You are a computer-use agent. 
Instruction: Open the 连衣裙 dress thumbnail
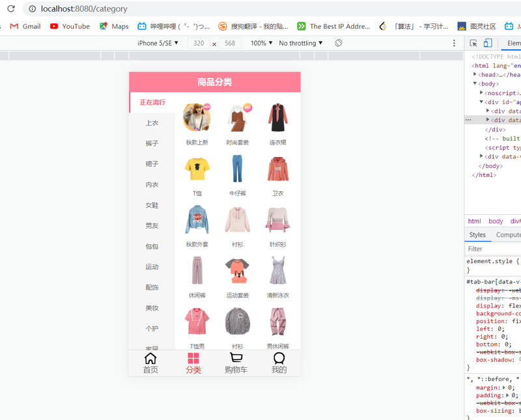point(278,117)
